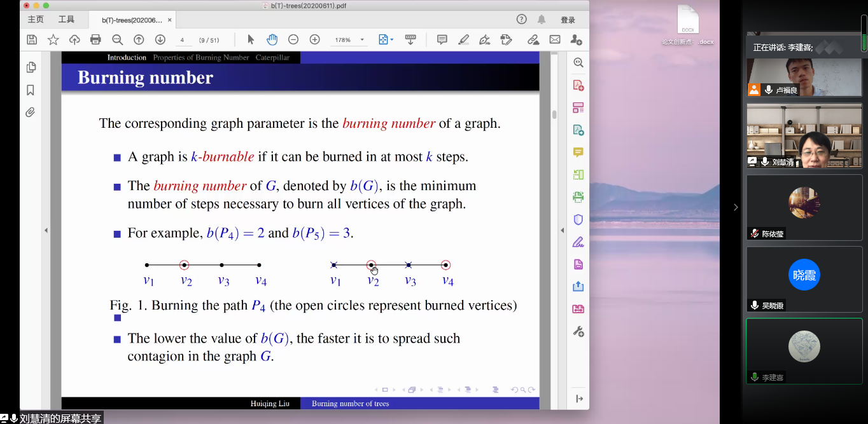Image resolution: width=868 pixels, height=424 pixels.
Task: Open the Protect shield tool
Action: (x=578, y=220)
